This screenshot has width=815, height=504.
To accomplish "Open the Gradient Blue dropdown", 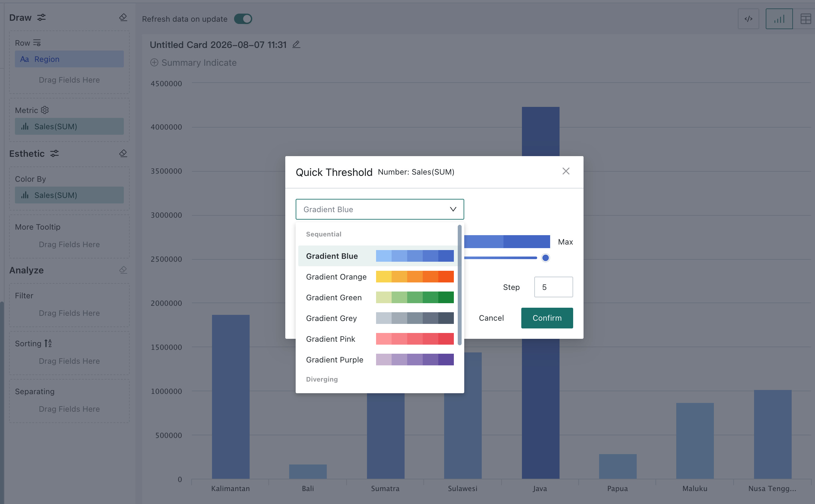I will coord(380,209).
